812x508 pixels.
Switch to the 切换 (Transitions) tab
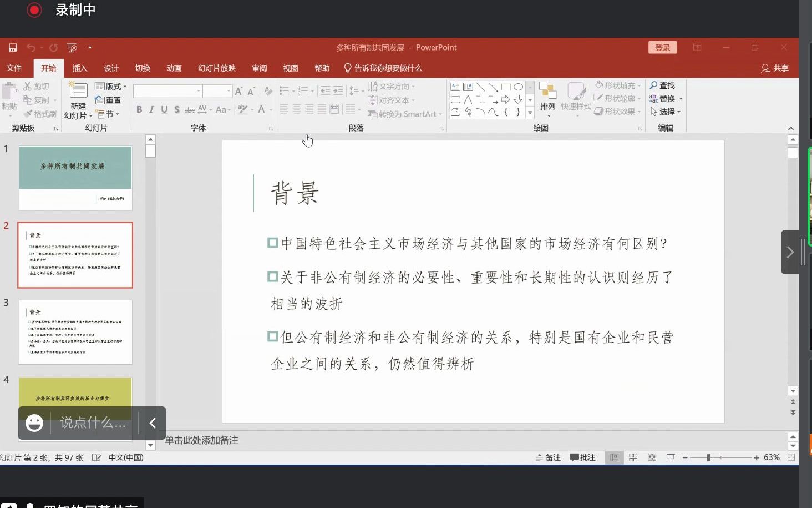click(143, 68)
